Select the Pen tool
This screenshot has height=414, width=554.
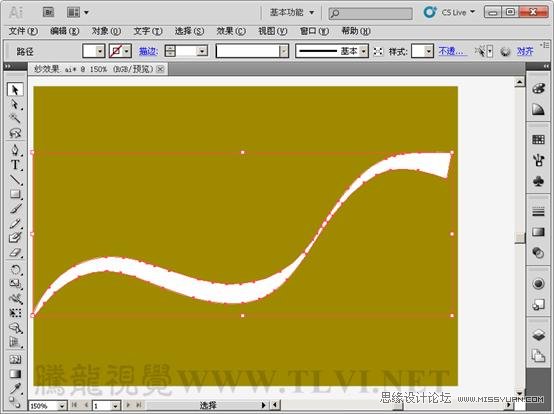[15, 150]
